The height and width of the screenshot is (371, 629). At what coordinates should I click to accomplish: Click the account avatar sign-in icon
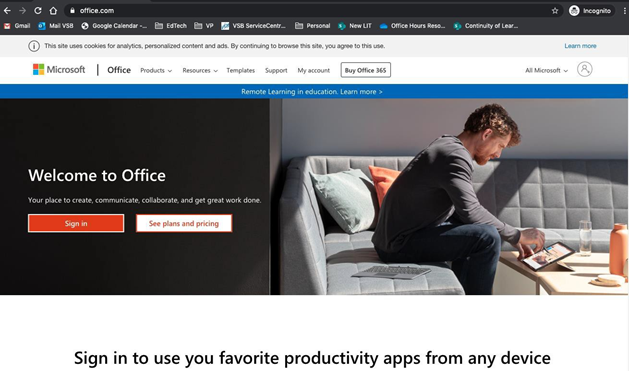pos(584,69)
